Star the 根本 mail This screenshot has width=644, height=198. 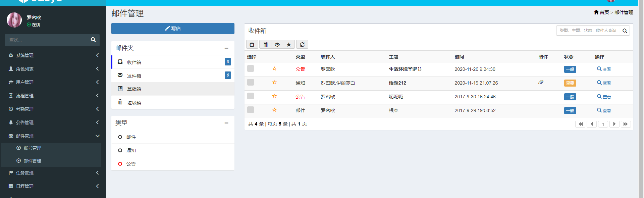274,110
